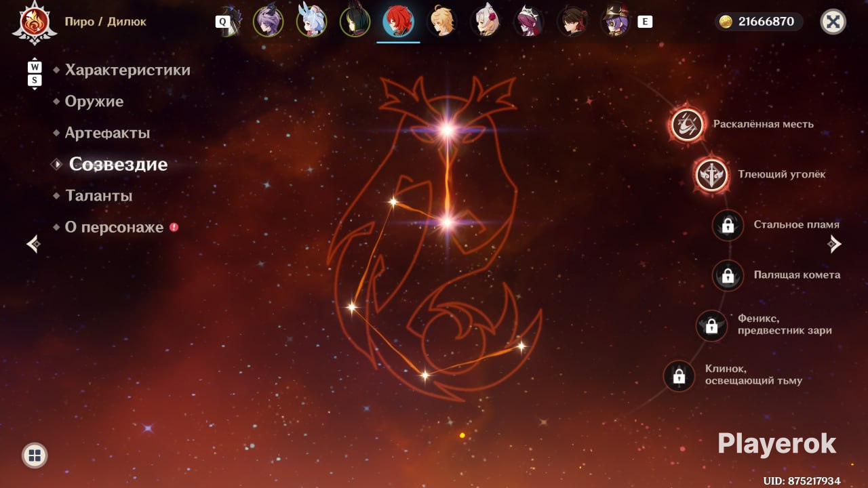Click the bright star between the owl's eyes
The width and height of the screenshot is (868, 488).
click(448, 130)
